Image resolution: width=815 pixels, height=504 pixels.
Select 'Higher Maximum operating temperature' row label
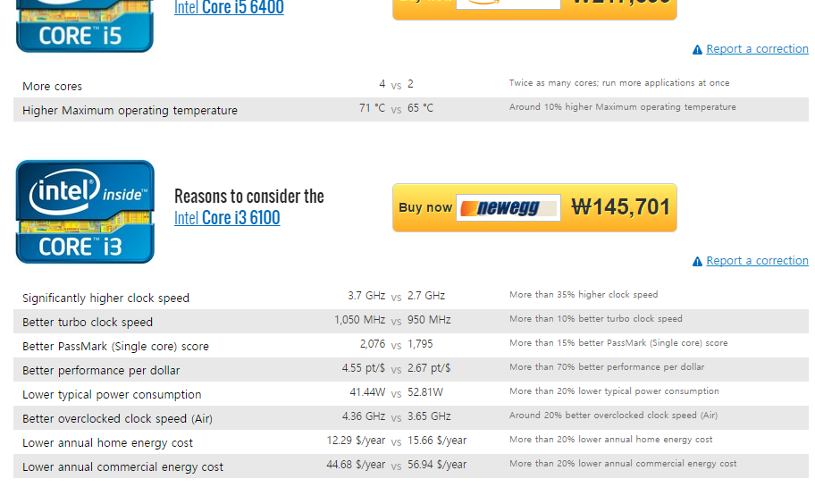tap(130, 110)
